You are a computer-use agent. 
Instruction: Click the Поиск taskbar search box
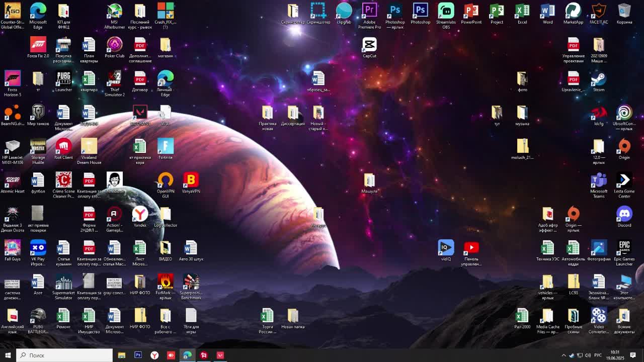pyautogui.click(x=64, y=355)
